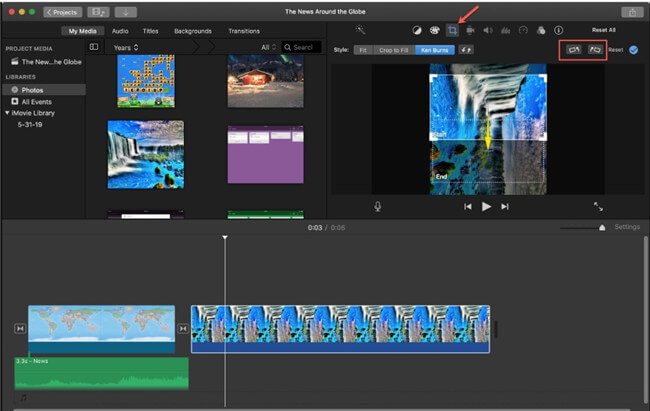
Task: Collapse the iMovie Library tree
Action: tap(7, 114)
